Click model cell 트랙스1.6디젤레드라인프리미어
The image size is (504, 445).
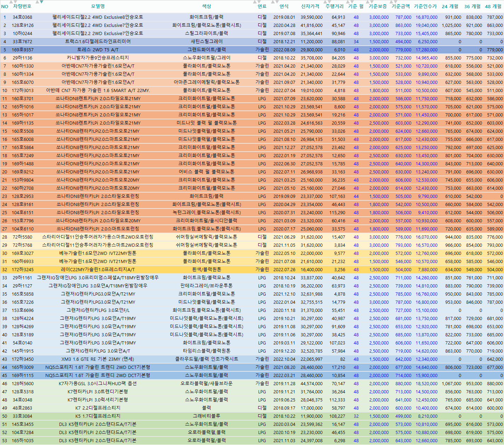pyautogui.click(x=98, y=41)
